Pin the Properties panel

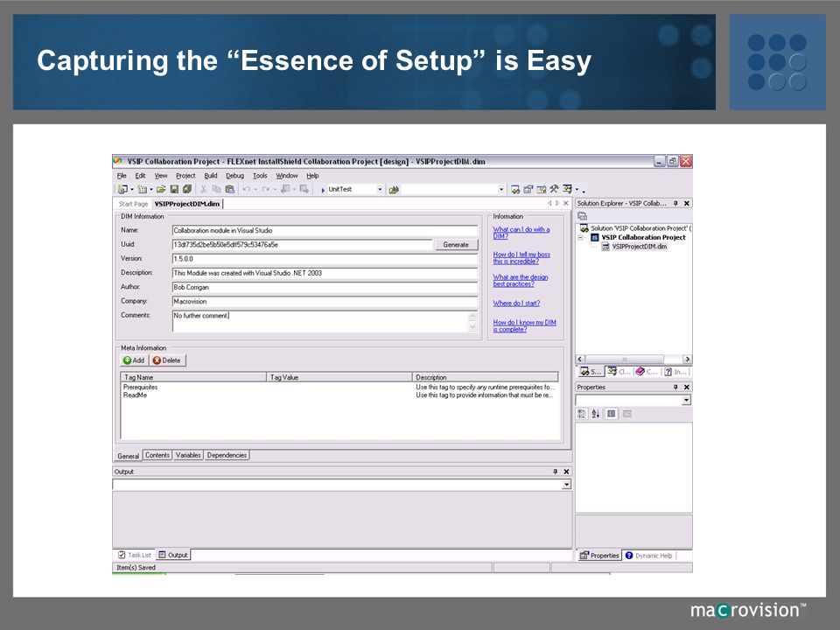[675, 387]
